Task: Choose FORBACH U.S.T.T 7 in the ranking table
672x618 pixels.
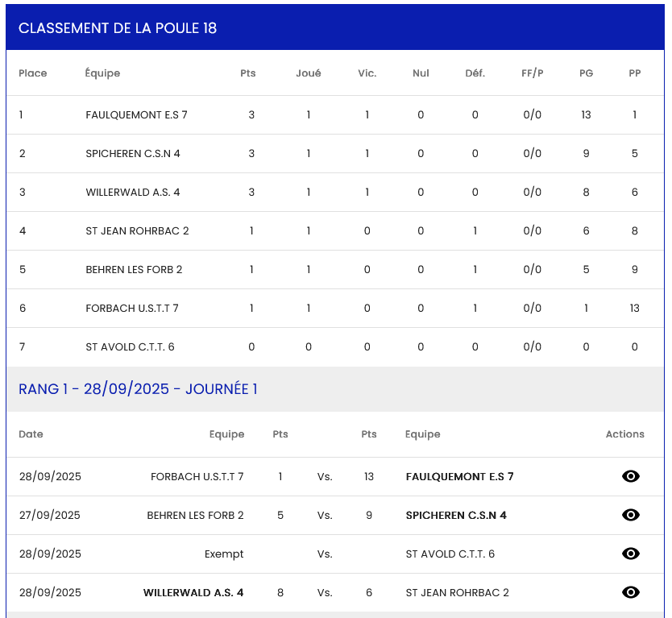Action: tap(132, 308)
